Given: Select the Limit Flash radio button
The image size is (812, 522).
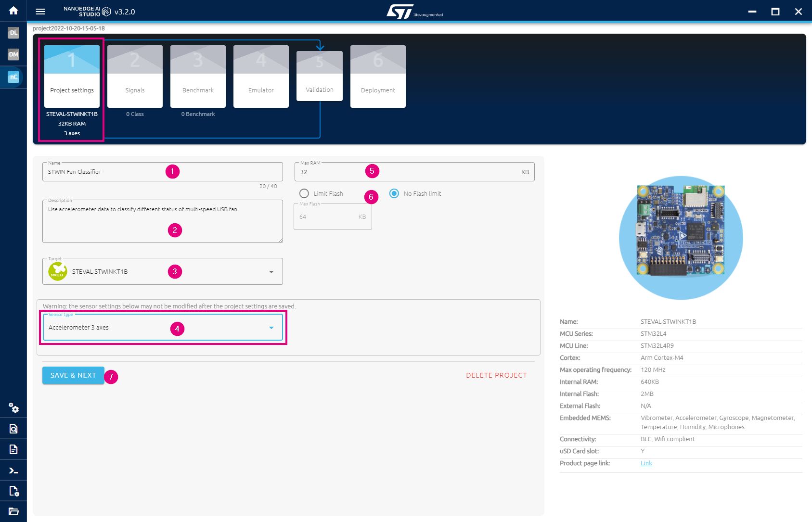Looking at the screenshot, I should point(304,193).
